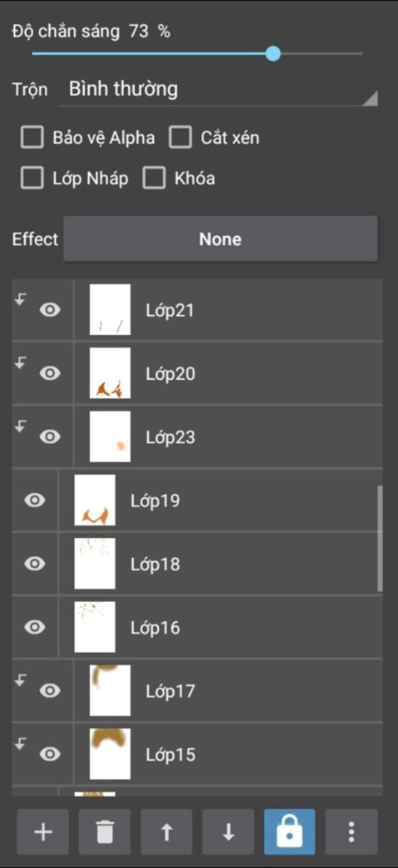Check the Cắt xén checkbox
Image resolution: width=398 pixels, height=868 pixels.
[180, 137]
